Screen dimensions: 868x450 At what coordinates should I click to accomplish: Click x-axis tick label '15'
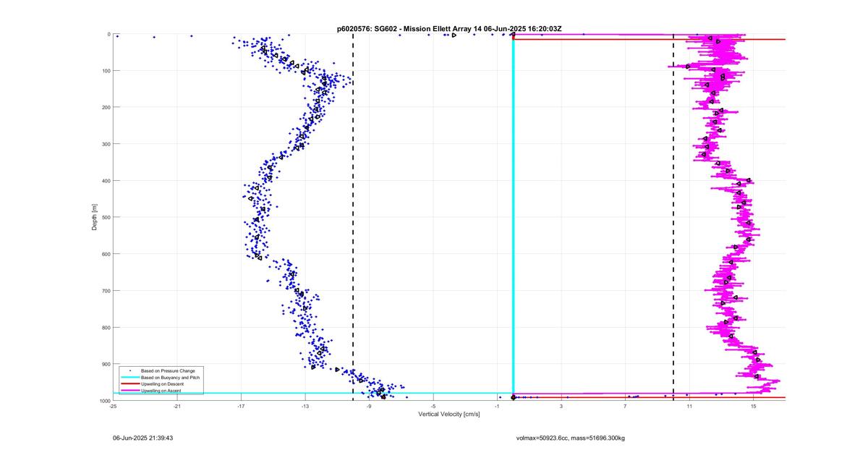click(754, 407)
